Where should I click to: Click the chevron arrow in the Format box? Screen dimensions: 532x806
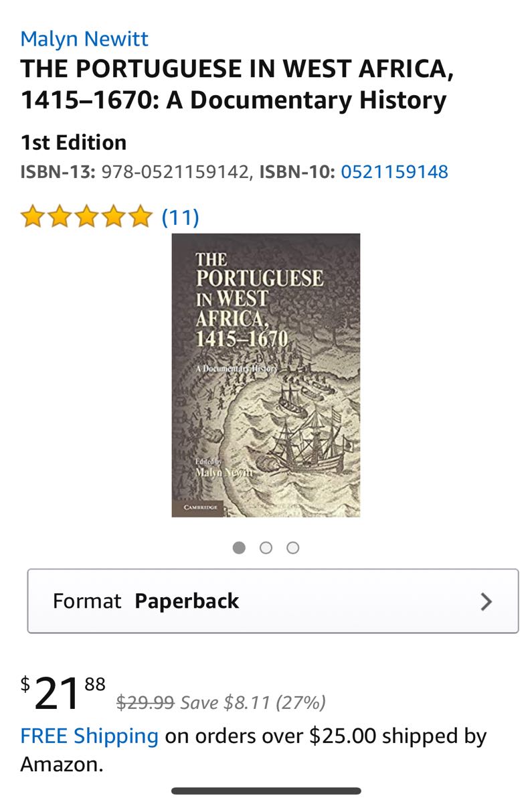[486, 601]
